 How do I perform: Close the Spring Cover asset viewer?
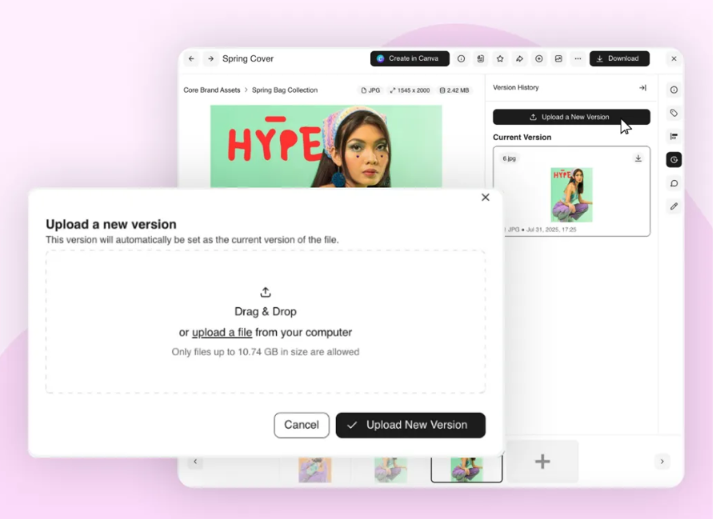click(674, 59)
